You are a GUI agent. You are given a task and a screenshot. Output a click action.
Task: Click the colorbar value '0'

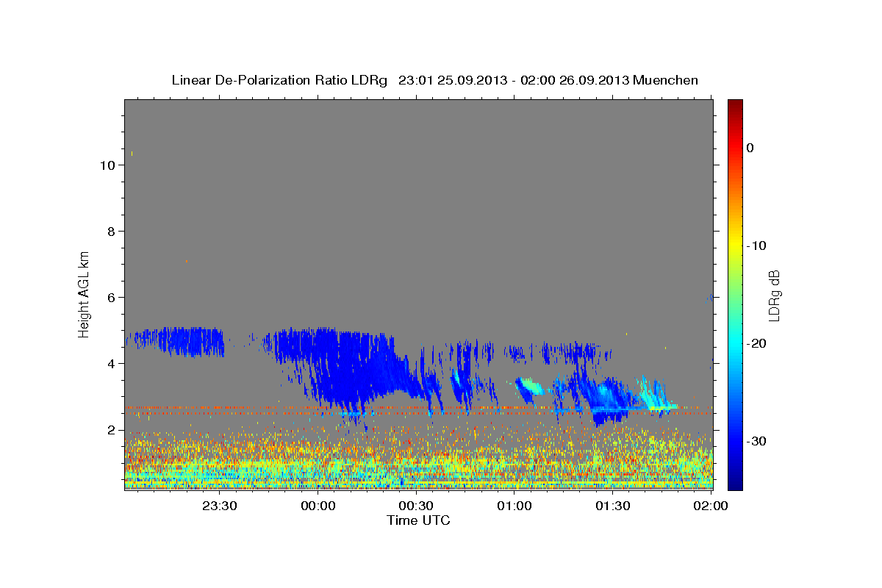click(x=750, y=148)
